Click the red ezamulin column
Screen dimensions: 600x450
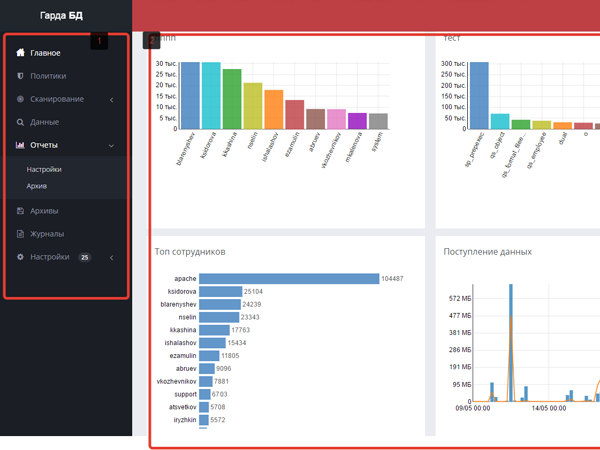coord(295,114)
